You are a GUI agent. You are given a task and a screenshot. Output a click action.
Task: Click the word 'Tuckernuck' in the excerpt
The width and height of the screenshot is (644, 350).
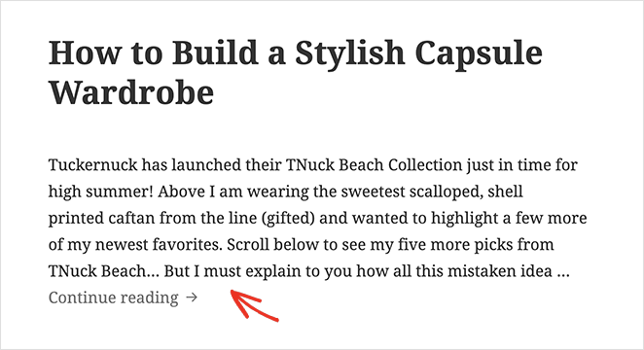92,165
